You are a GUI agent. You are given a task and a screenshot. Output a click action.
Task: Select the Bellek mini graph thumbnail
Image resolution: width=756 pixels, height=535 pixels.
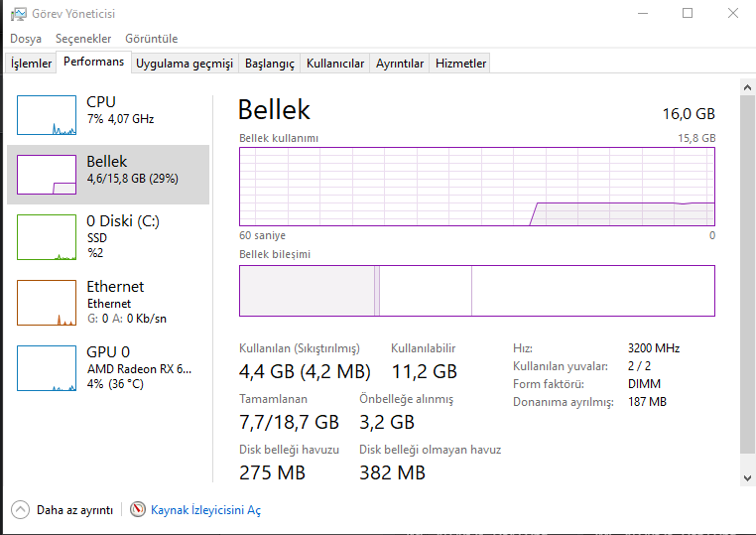47,175
